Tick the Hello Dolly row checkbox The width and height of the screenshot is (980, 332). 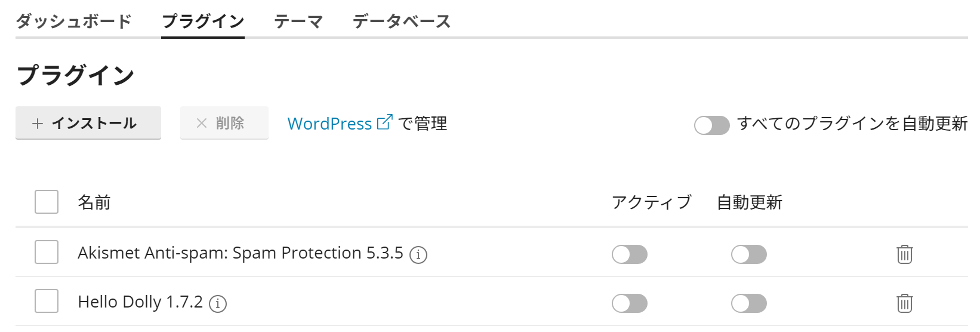coord(47,301)
